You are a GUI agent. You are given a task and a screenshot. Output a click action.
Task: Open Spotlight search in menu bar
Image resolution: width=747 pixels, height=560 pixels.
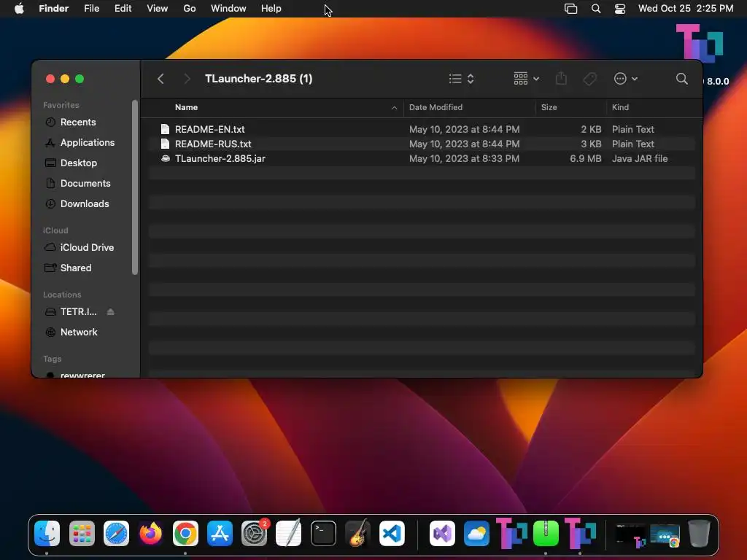[595, 9]
